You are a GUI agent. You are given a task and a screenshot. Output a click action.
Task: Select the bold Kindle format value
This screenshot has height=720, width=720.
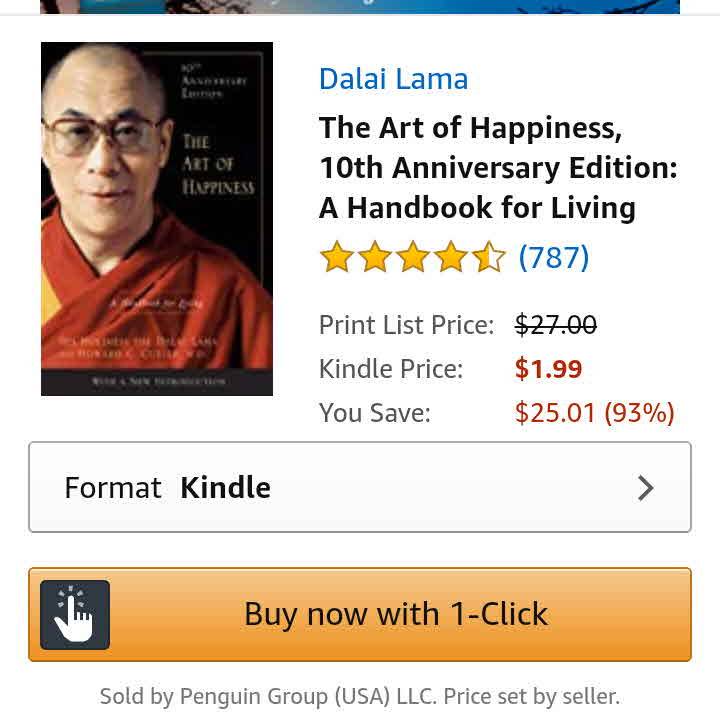pos(225,487)
